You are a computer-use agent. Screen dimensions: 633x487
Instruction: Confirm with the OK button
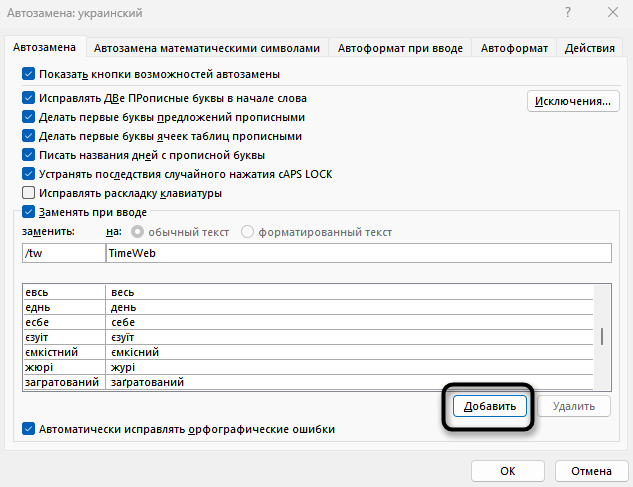[507, 471]
